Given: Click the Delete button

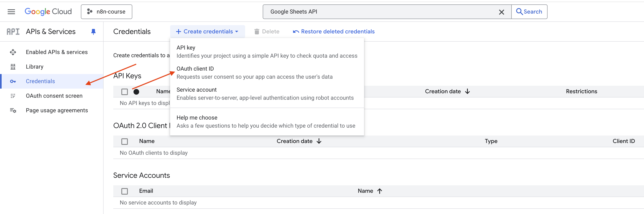Looking at the screenshot, I should [267, 32].
